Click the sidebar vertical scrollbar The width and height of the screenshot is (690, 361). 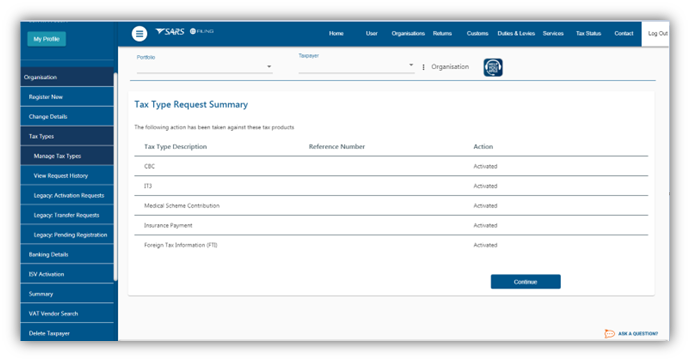coord(115,176)
